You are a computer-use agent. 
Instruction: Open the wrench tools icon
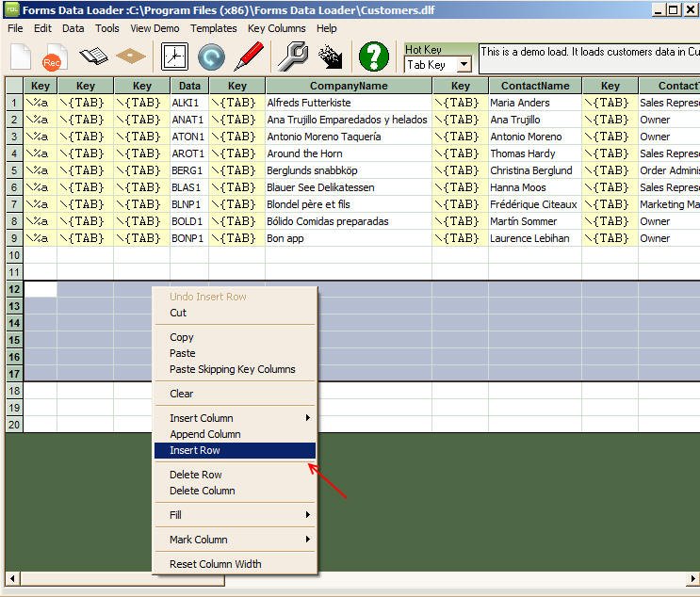(x=293, y=56)
